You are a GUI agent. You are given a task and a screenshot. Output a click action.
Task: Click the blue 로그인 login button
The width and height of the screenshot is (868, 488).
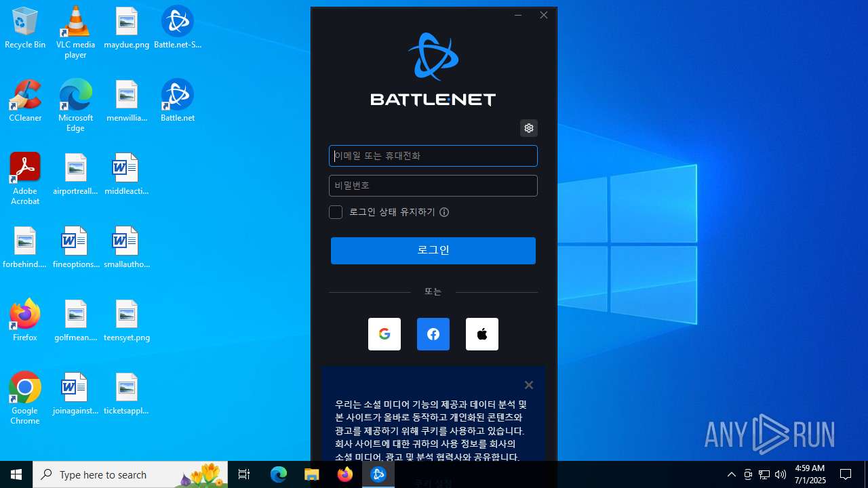point(433,251)
